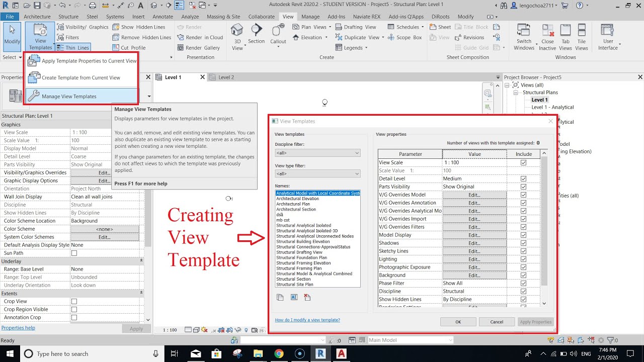Activate the Section tool
The width and height of the screenshot is (644, 362).
256,34
